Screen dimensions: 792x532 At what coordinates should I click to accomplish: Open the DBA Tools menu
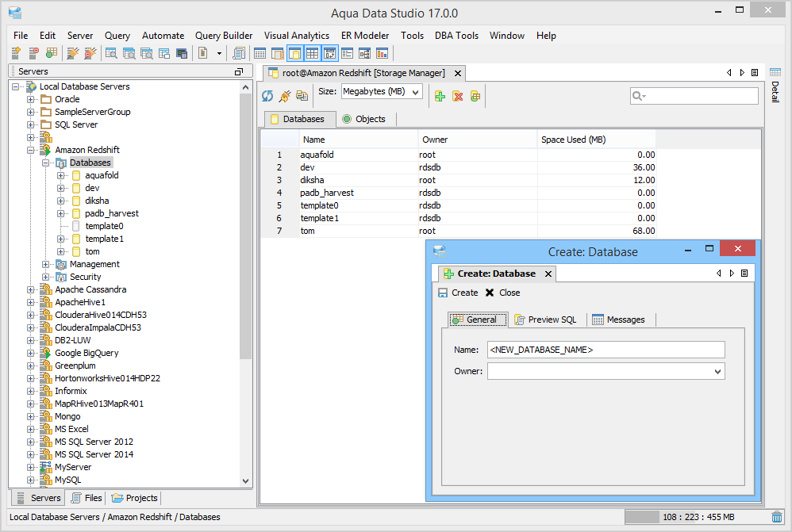(456, 36)
